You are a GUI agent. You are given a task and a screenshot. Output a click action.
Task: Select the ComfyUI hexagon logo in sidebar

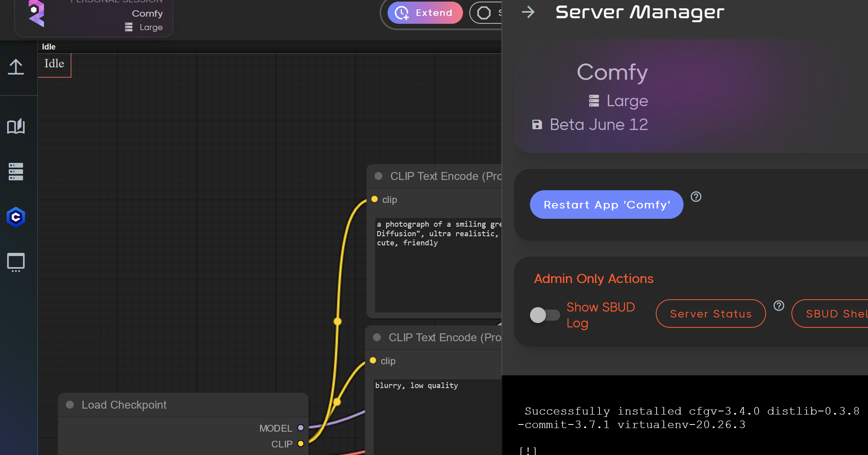16,217
